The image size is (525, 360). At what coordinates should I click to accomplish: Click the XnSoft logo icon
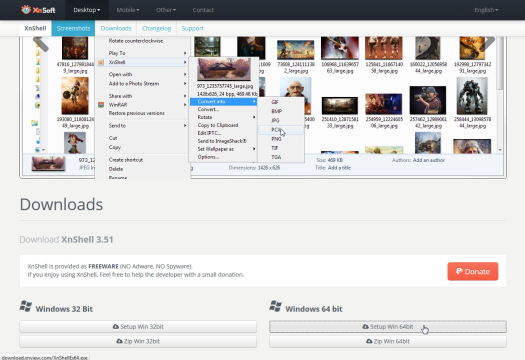coord(26,10)
